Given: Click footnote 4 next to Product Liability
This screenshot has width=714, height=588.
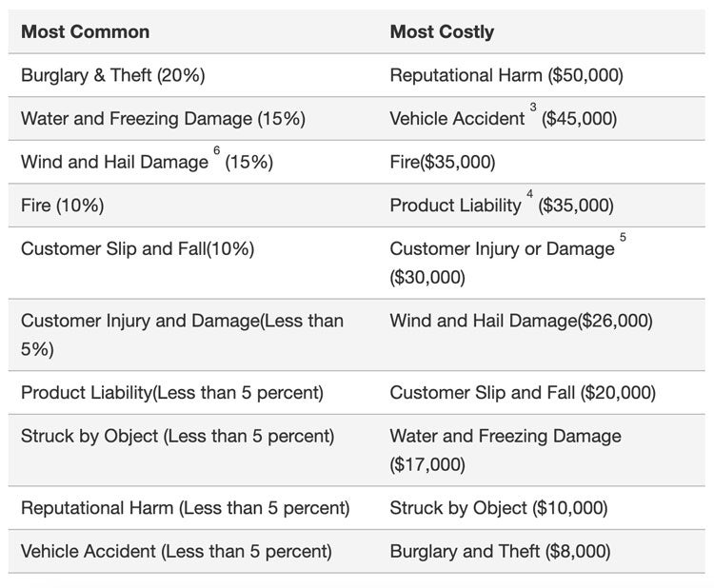Looking at the screenshot, I should click(529, 194).
